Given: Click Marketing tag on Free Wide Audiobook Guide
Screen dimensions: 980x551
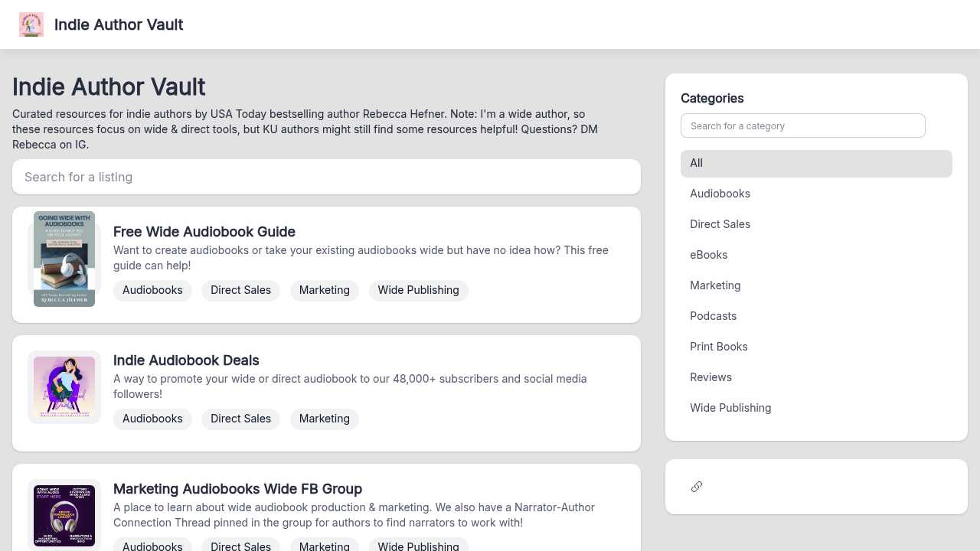Looking at the screenshot, I should click(x=325, y=290).
